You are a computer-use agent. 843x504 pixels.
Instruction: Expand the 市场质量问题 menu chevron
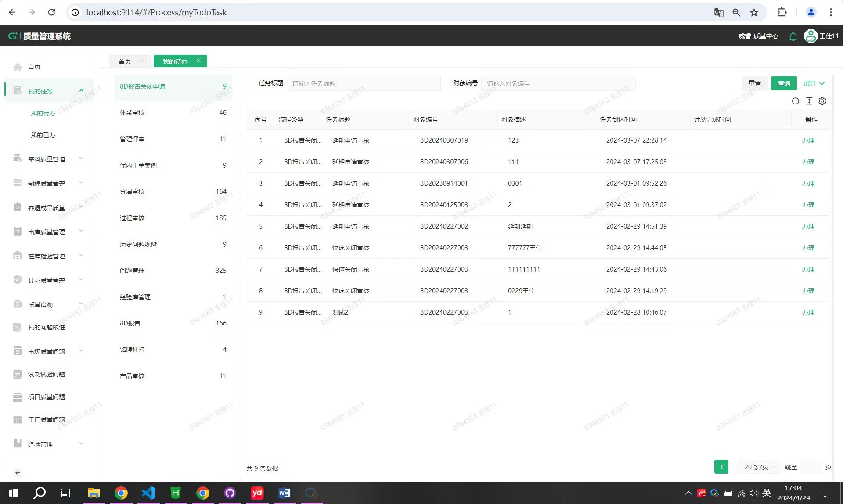pyautogui.click(x=81, y=351)
